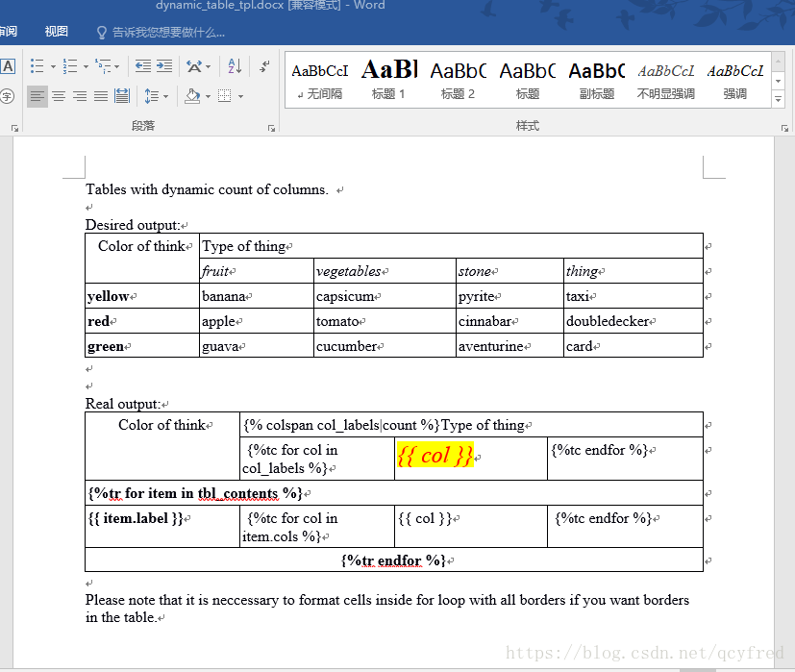Toggle justify text alignment
Image resolution: width=795 pixels, height=672 pixels.
pos(101,96)
